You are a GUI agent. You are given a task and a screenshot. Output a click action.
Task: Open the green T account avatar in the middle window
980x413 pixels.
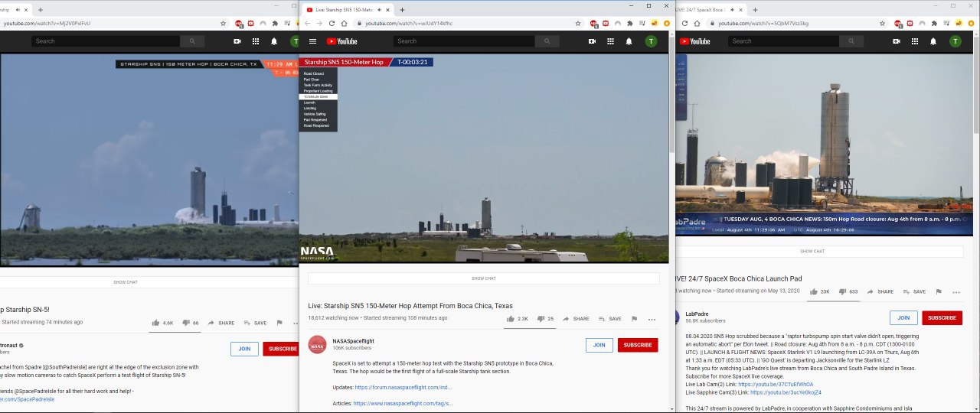[x=651, y=41]
